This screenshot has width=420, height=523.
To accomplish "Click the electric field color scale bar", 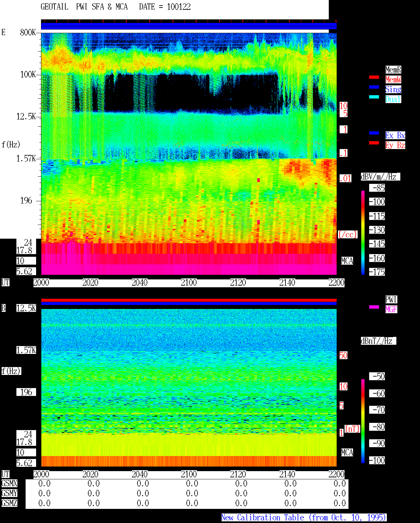I will click(x=363, y=232).
